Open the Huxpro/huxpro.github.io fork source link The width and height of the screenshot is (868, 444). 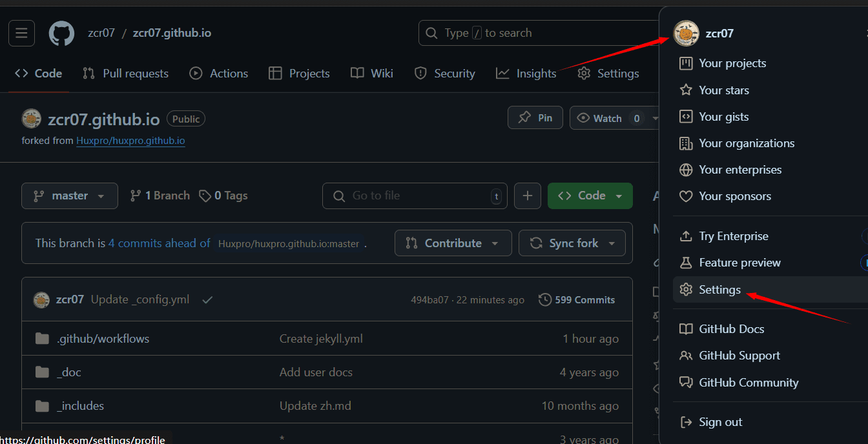click(x=130, y=141)
